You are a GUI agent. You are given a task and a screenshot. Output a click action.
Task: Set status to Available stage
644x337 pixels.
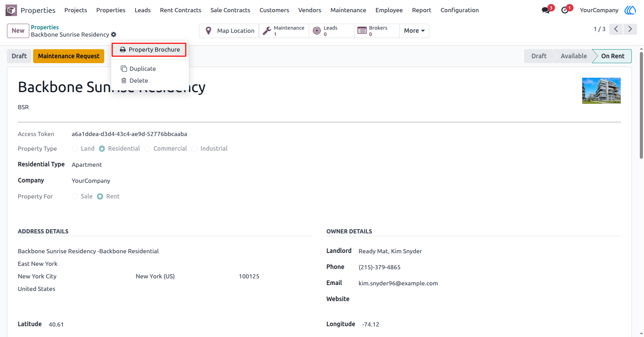[x=574, y=56]
